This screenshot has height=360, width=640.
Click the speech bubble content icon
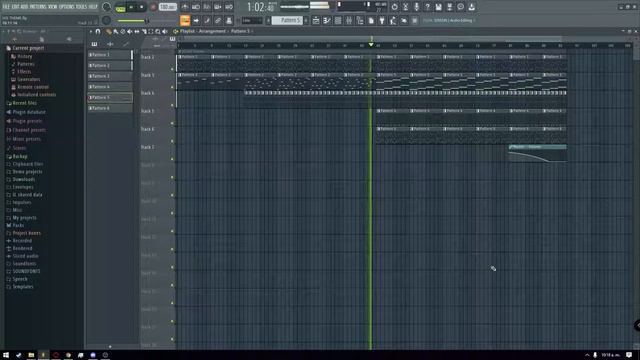(460, 7)
